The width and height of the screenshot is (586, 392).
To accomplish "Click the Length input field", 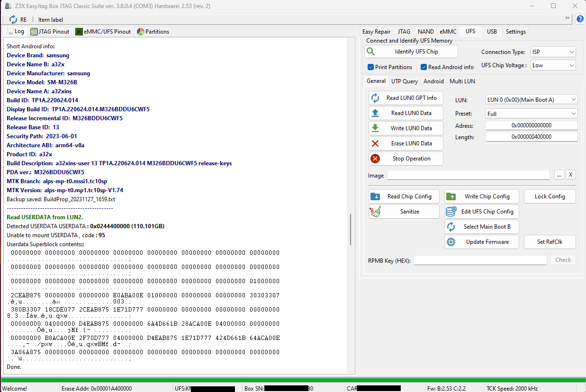I will (x=532, y=137).
